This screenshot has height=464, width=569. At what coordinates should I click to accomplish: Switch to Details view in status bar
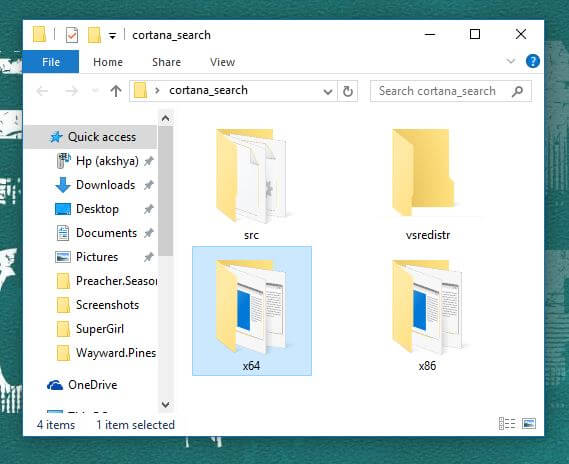coord(507,423)
